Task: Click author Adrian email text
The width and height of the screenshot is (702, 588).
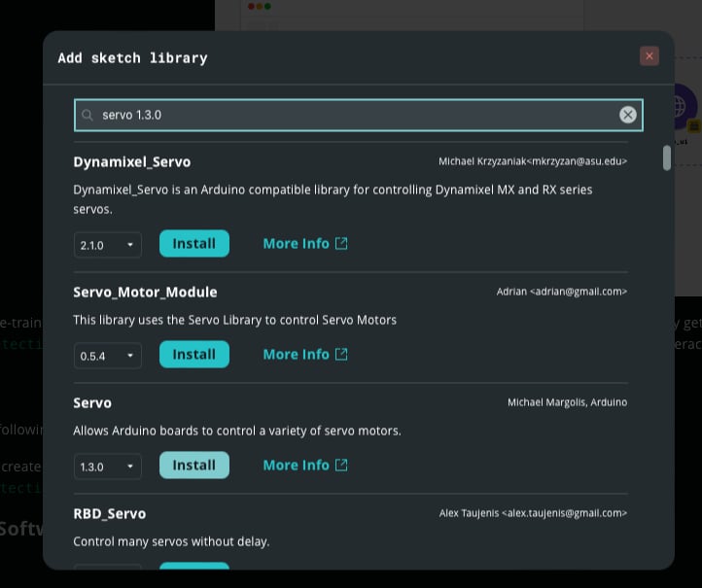Action: point(561,292)
